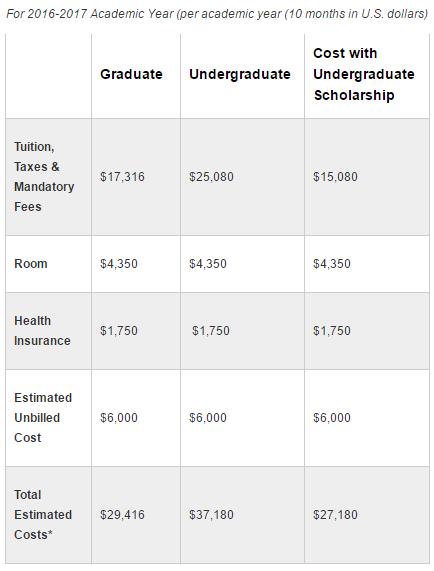Select the $29,416 graduate total
Viewport: 434px width, 571px height.
click(x=122, y=515)
